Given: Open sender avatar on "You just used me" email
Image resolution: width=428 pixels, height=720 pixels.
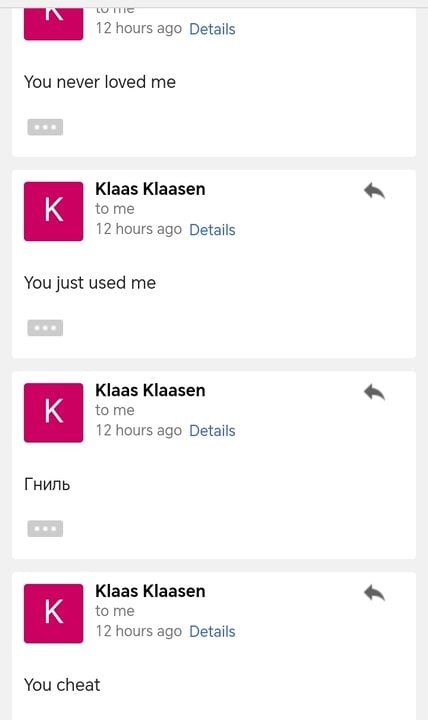Looking at the screenshot, I should click(54, 211).
